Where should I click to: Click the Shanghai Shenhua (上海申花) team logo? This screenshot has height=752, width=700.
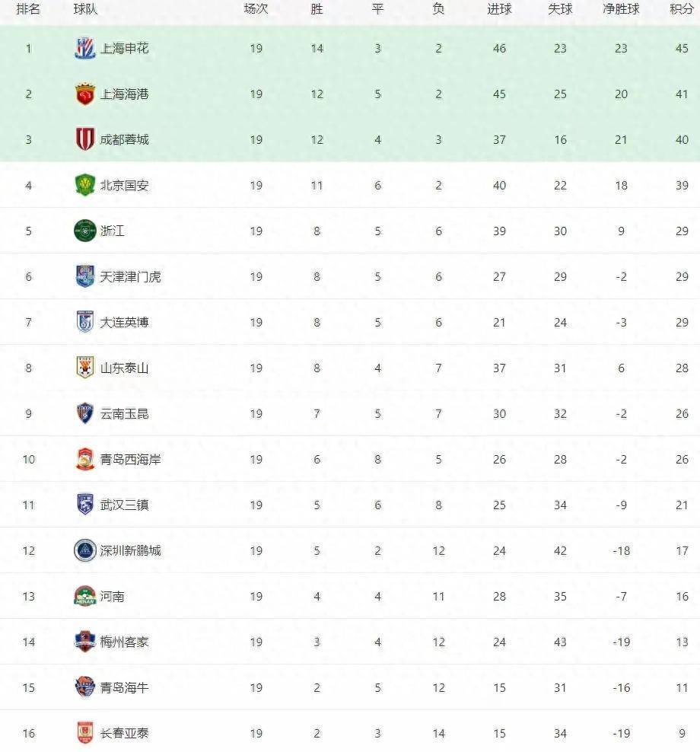click(84, 49)
